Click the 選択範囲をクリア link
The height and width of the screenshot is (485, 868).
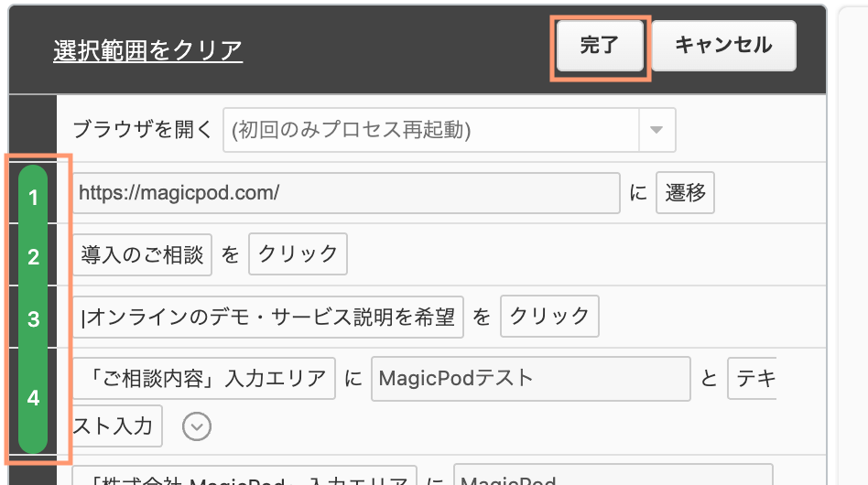(147, 49)
